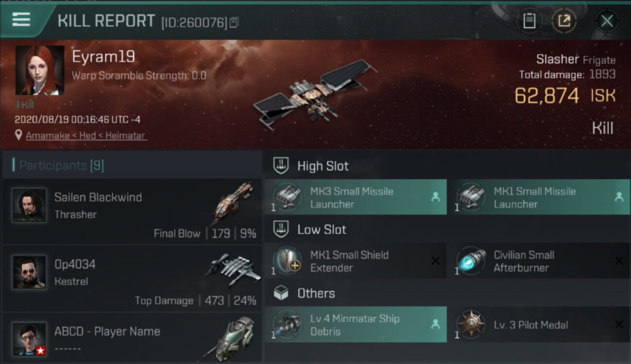631x364 pixels.
Task: Click the Lv. 3 Pilot Medal icon
Action: pos(471,325)
